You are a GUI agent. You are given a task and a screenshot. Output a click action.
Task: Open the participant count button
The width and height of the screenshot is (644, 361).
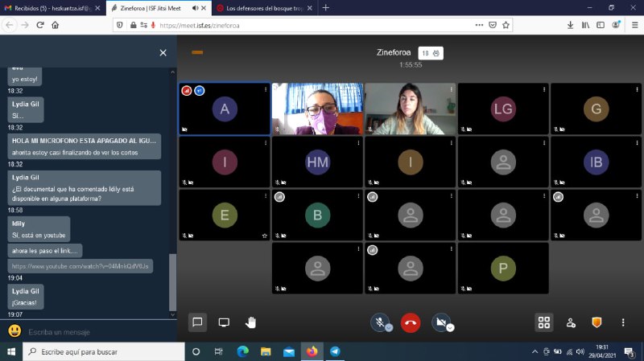point(431,53)
